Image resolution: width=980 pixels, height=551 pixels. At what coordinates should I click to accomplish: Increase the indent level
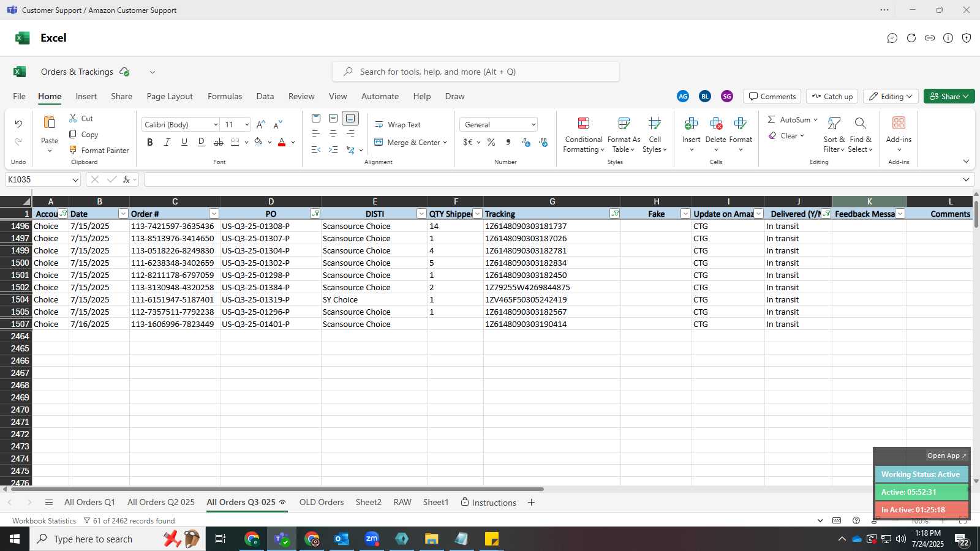[x=333, y=150]
